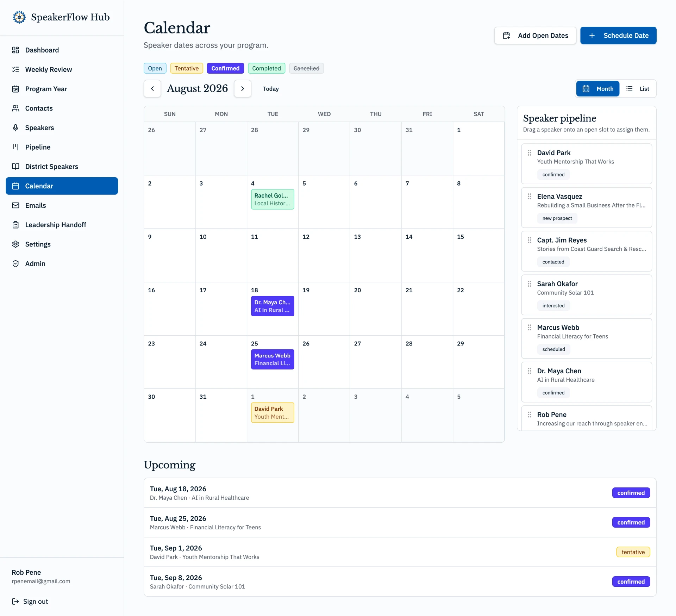Select the Marcus Webb pipeline card
Viewport: 676px width, 616px height.
(587, 338)
